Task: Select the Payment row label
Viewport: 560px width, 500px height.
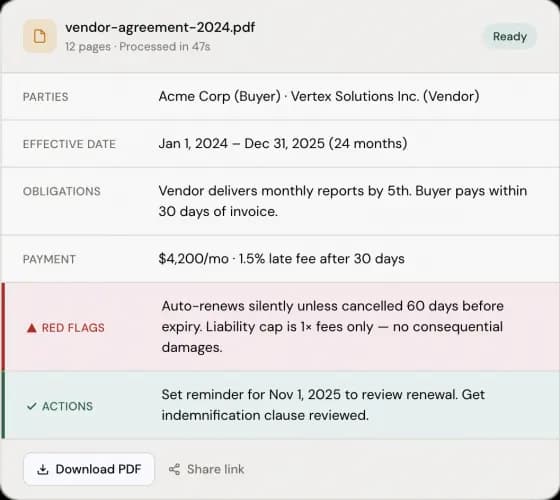Action: point(49,259)
